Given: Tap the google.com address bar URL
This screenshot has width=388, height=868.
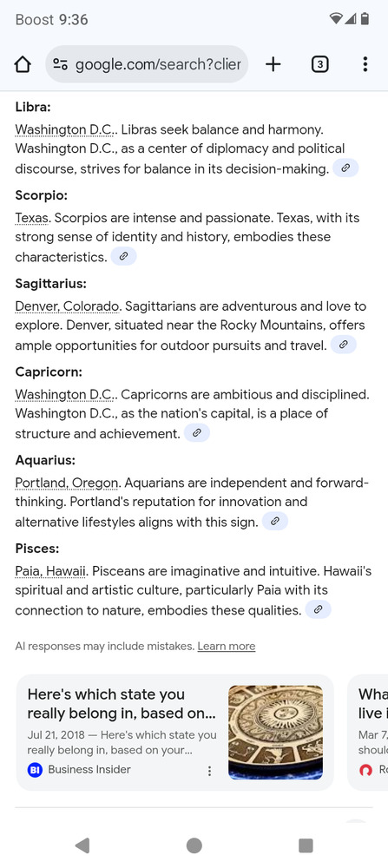Looking at the screenshot, I should [158, 65].
